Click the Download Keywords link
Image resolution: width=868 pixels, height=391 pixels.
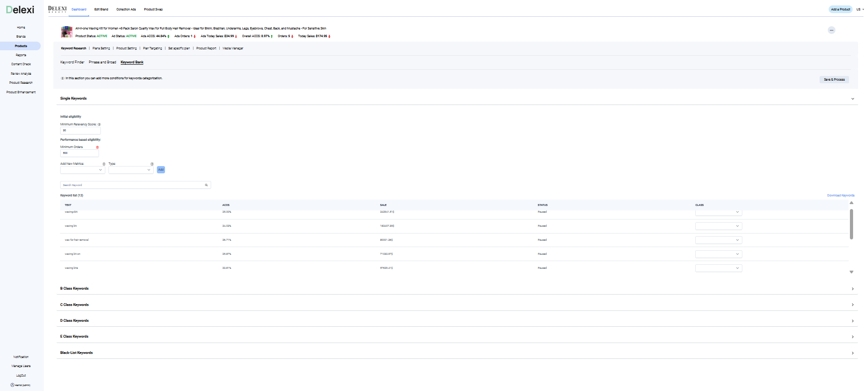point(840,195)
